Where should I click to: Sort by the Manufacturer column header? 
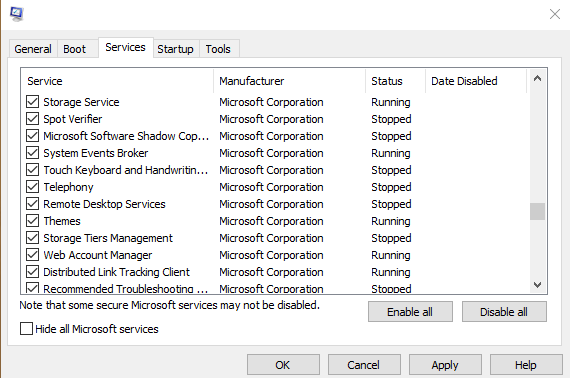coord(290,81)
